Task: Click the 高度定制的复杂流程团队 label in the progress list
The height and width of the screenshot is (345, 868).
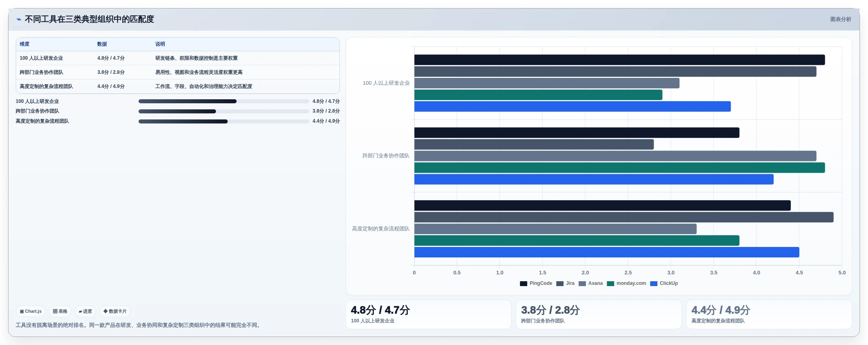Action: point(42,121)
